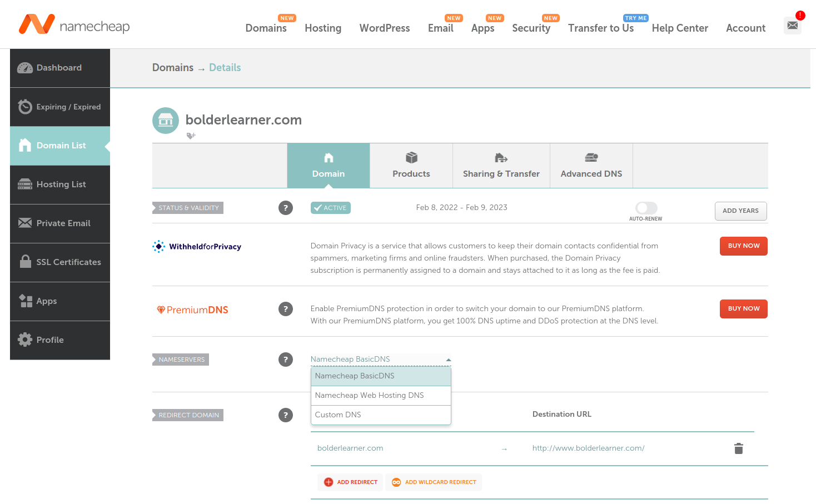Open the Help Center menu
Screen dimensions: 816x504
[x=680, y=28]
